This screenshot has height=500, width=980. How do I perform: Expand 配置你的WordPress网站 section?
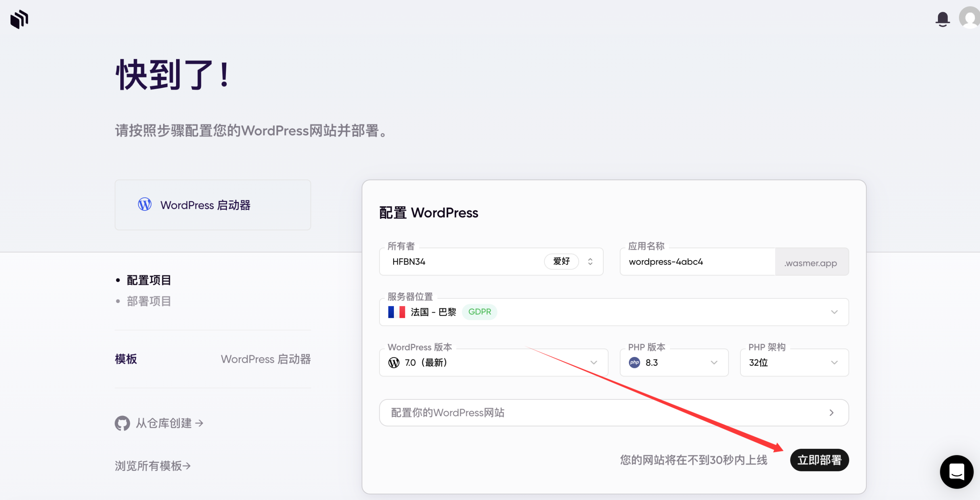tap(614, 413)
